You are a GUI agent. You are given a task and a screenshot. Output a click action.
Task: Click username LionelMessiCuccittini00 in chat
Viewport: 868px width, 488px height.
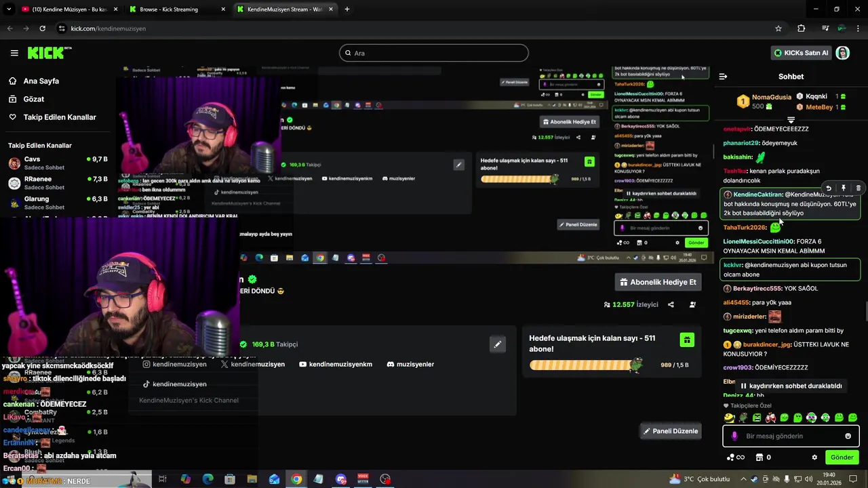click(x=758, y=241)
